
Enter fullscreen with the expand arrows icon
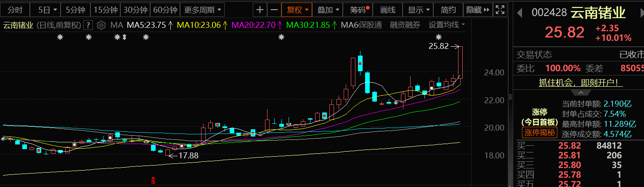(x=500, y=10)
